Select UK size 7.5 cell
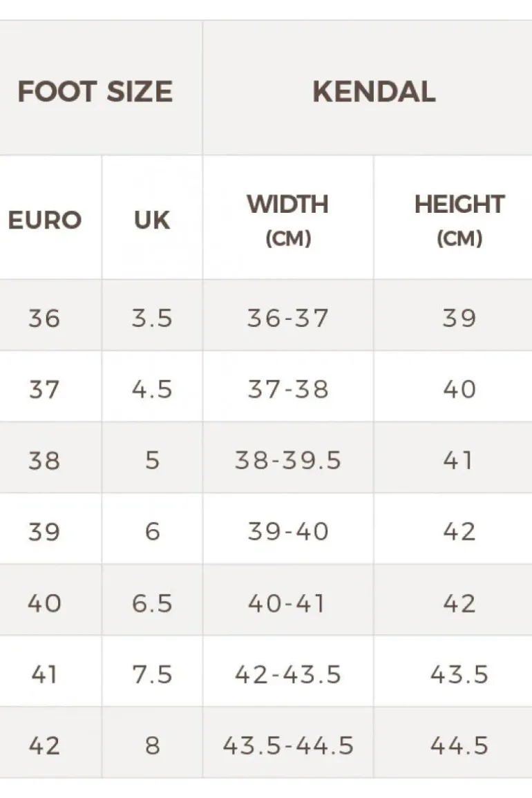 (x=152, y=674)
